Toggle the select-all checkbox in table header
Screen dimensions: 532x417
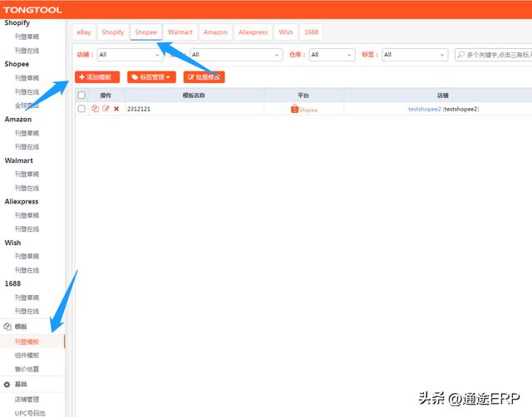[81, 96]
